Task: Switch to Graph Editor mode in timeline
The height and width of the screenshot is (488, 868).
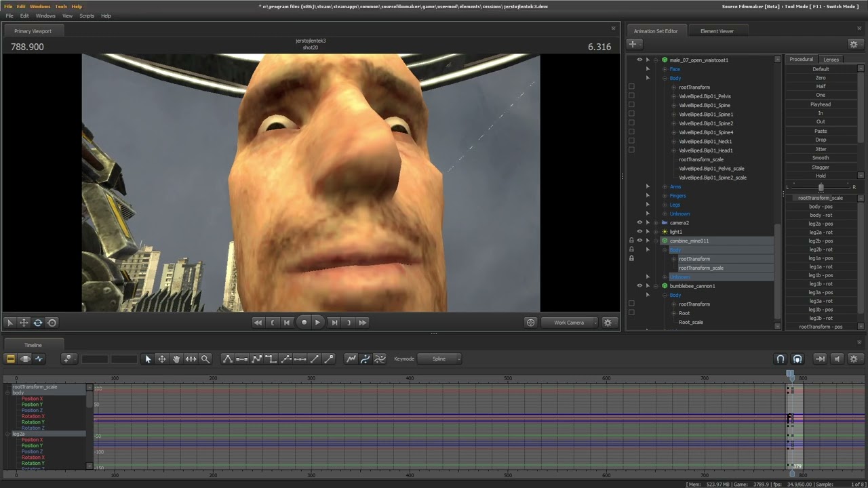Action: (x=39, y=359)
